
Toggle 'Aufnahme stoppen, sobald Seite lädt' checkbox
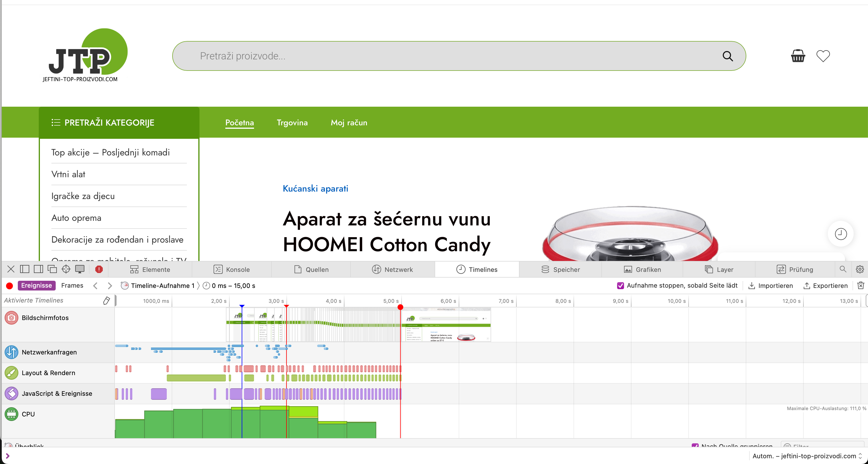pos(620,286)
